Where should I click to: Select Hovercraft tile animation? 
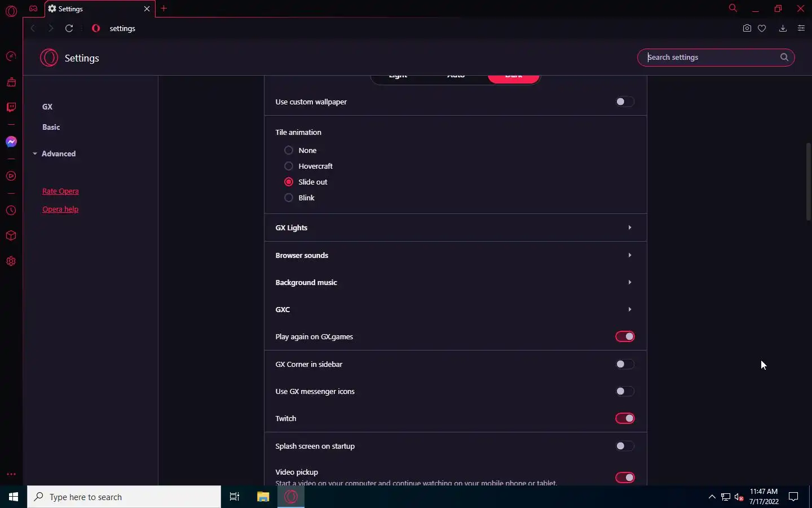click(289, 166)
